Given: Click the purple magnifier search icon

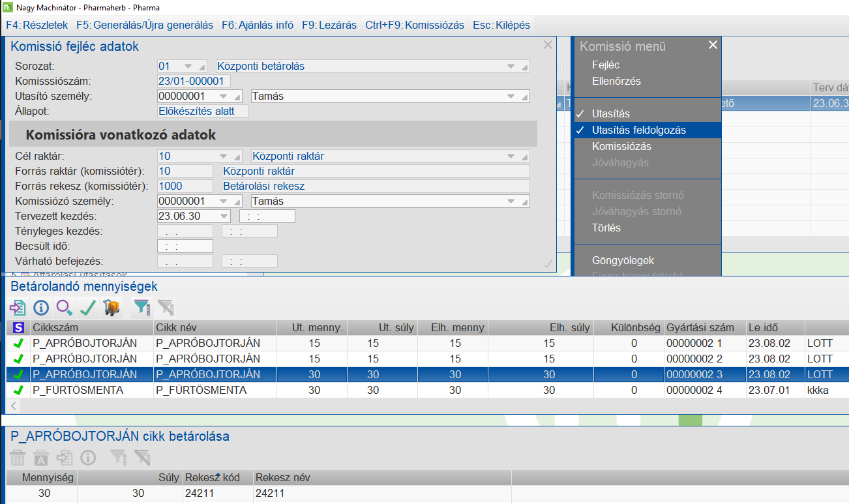Looking at the screenshot, I should pyautogui.click(x=65, y=308).
